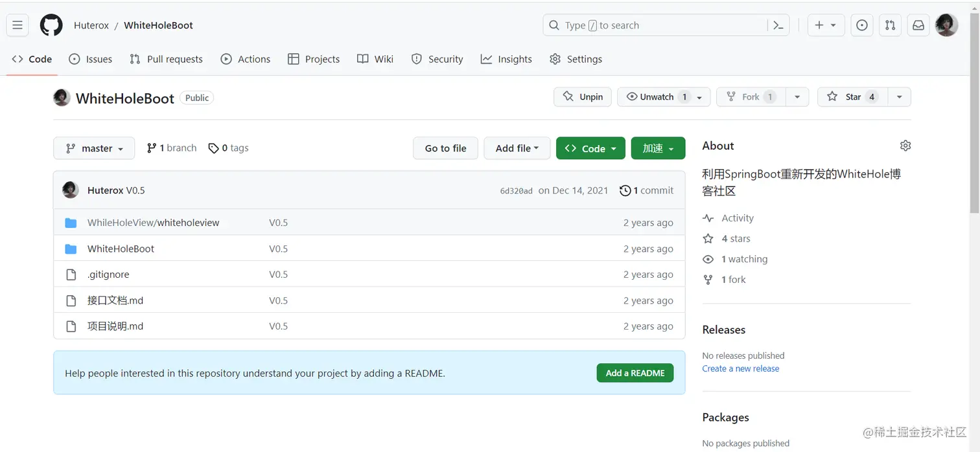Click Huterox avatar in commit row
980x452 pixels.
pos(70,190)
